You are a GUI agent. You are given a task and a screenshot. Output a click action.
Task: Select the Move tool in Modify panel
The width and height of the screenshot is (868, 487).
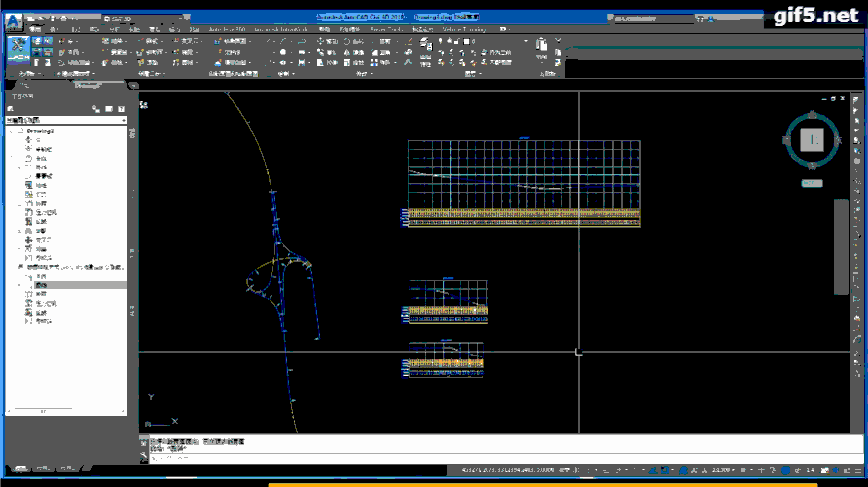[x=327, y=41]
